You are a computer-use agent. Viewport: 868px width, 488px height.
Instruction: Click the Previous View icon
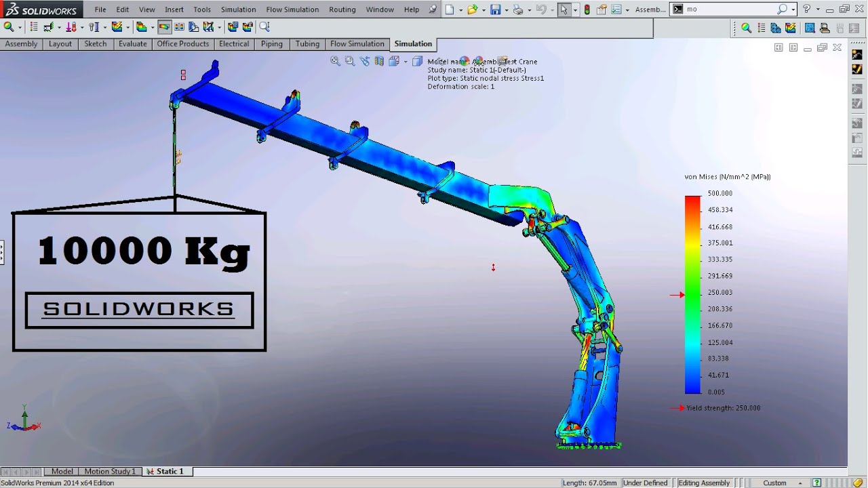click(x=365, y=61)
